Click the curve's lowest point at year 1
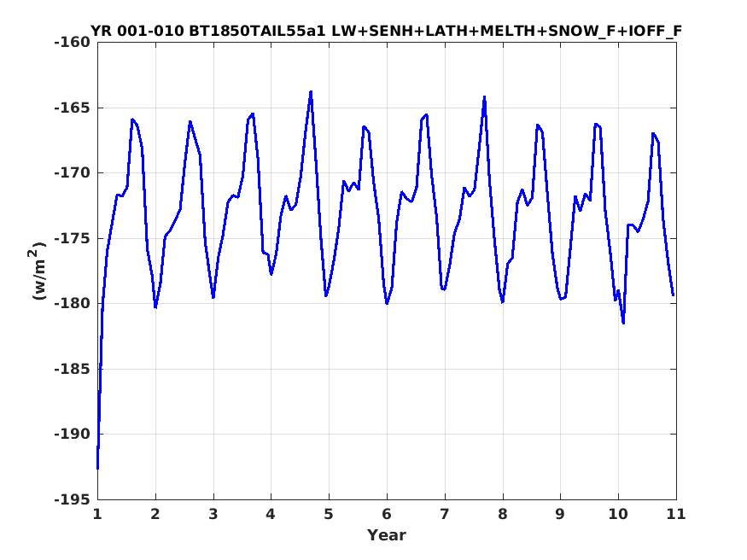Screen dimensions: 747x560 [97, 468]
